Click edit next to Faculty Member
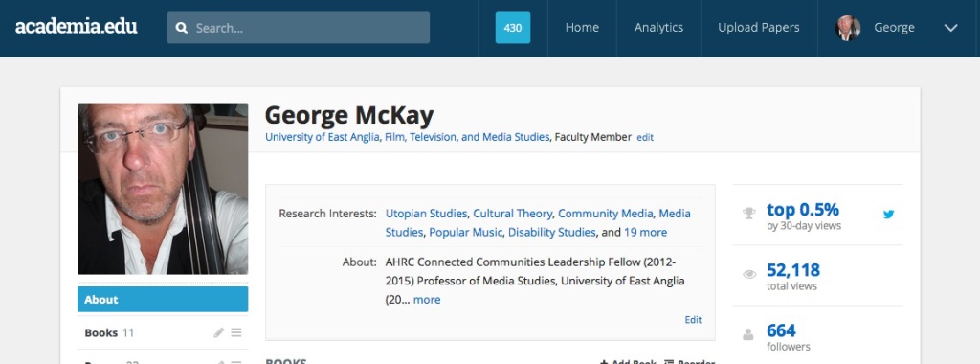The width and height of the screenshot is (980, 364). tap(645, 138)
